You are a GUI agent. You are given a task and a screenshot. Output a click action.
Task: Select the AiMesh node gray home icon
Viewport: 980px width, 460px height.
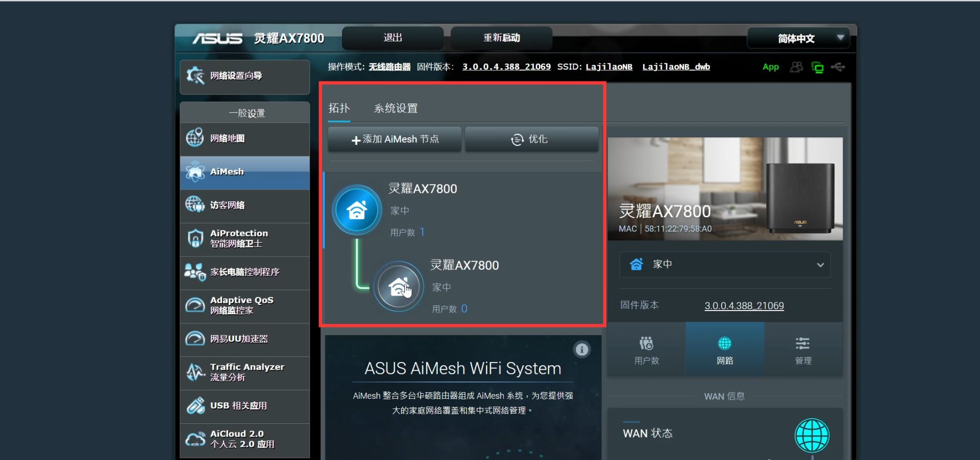[399, 287]
